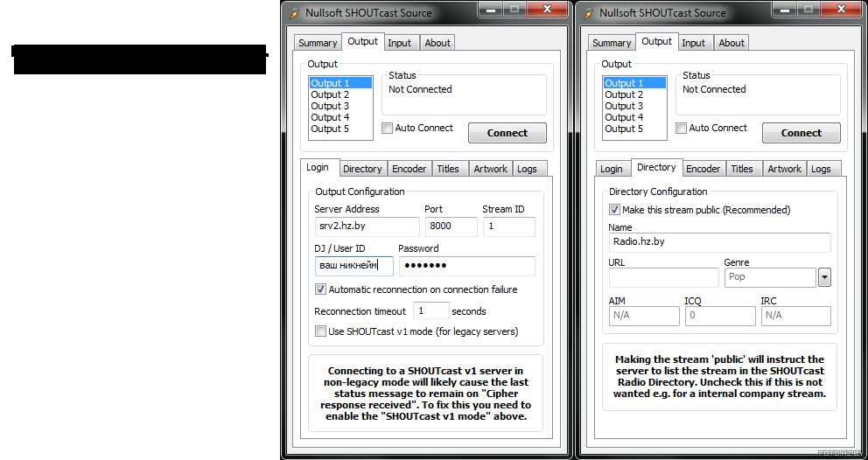Click the left window's title bar Winamp icon
868x460 pixels.
pyautogui.click(x=296, y=13)
